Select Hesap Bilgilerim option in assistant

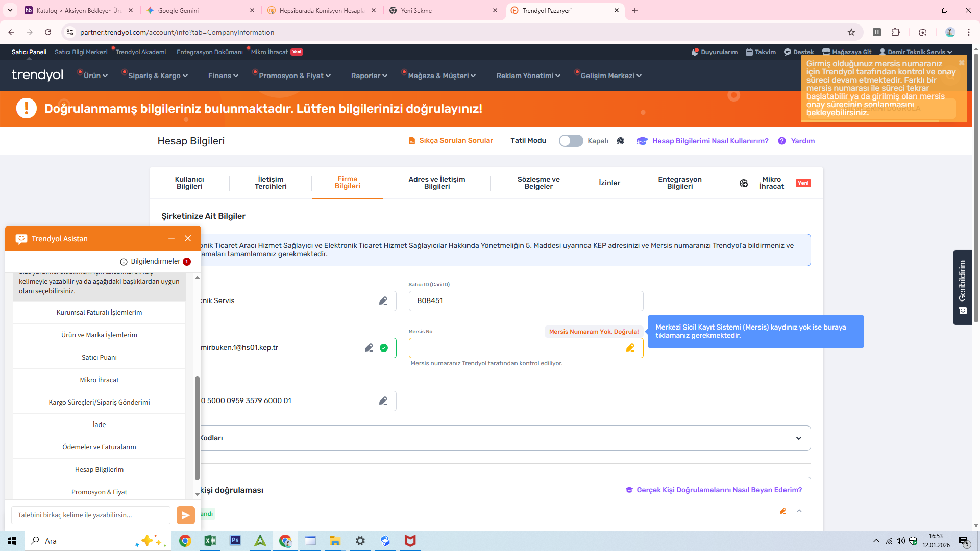click(x=99, y=470)
